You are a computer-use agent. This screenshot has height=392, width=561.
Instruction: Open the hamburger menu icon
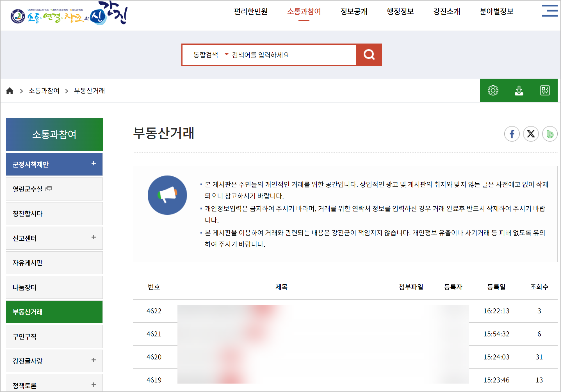tap(549, 11)
